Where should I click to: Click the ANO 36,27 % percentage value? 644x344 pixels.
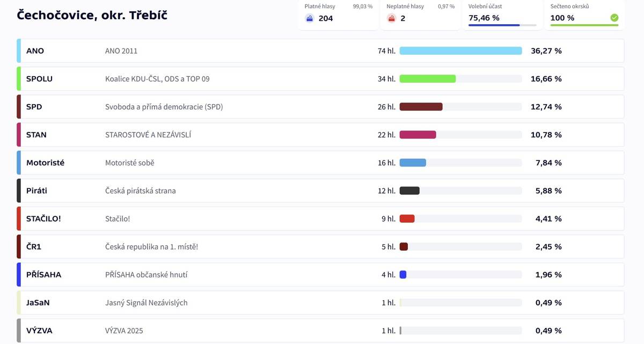coord(546,51)
